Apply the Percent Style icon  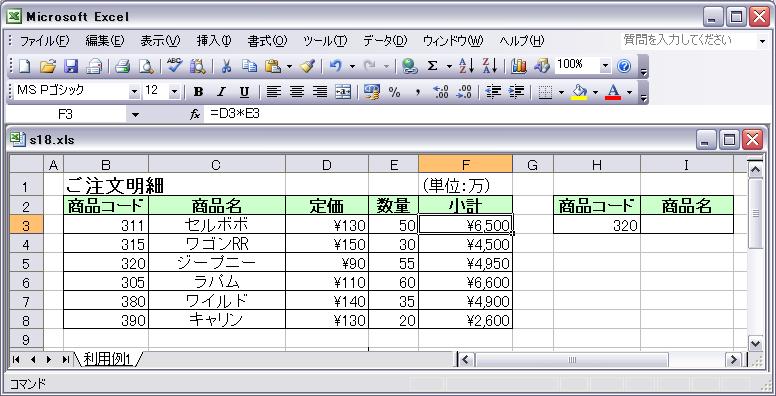pyautogui.click(x=394, y=92)
